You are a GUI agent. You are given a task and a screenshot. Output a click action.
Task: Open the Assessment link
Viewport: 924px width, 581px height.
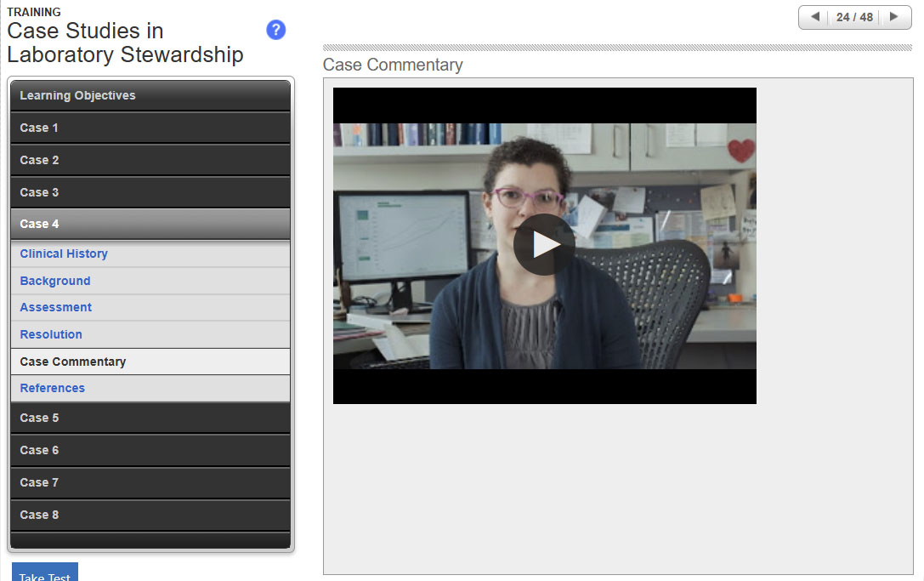56,307
